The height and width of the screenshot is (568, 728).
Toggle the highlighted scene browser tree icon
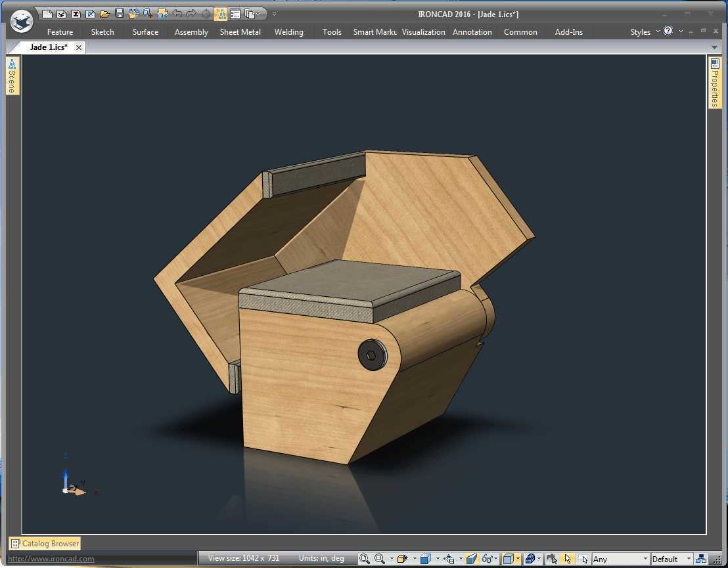coord(221,14)
